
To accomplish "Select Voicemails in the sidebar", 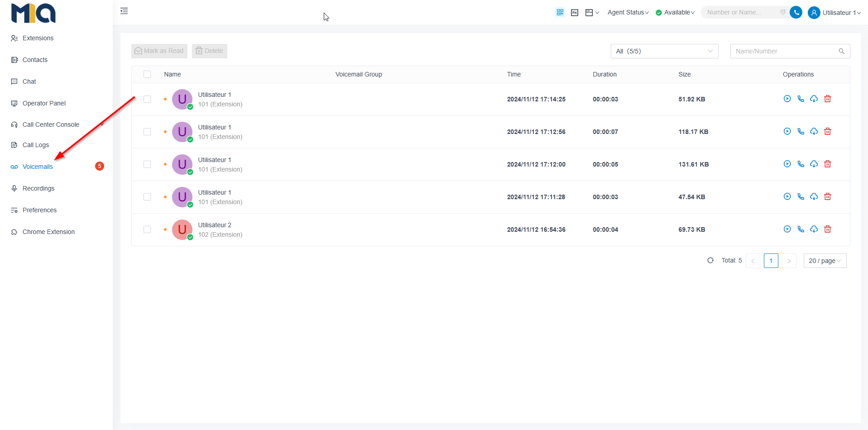I will [x=38, y=167].
